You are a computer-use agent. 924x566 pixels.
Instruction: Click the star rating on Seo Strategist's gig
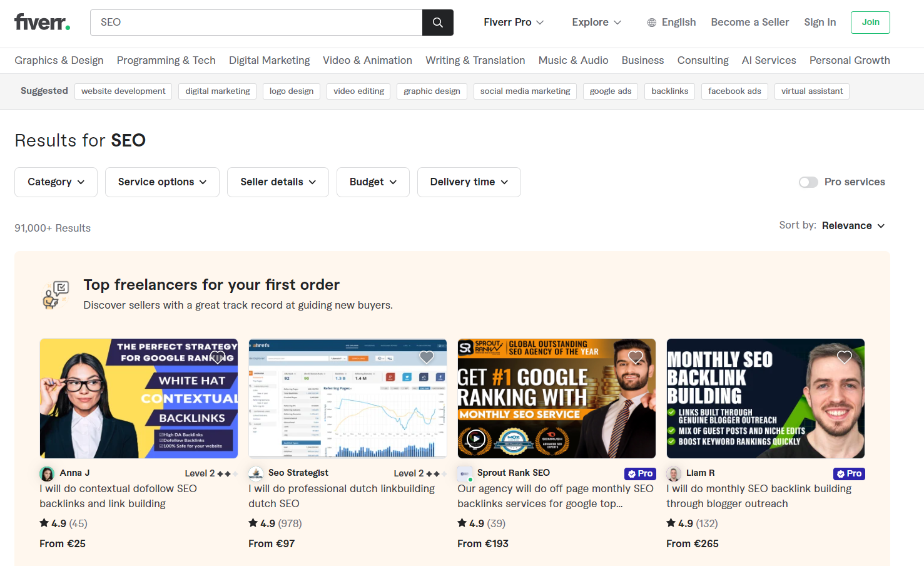coord(275,523)
